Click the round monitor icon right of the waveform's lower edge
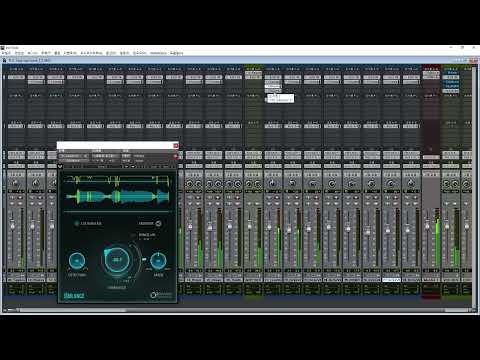 (158, 223)
